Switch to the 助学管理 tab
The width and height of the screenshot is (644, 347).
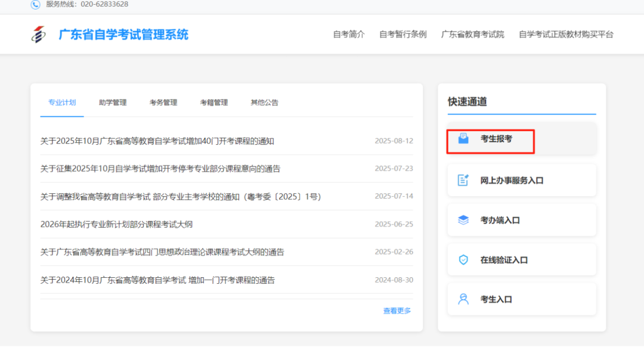point(113,102)
